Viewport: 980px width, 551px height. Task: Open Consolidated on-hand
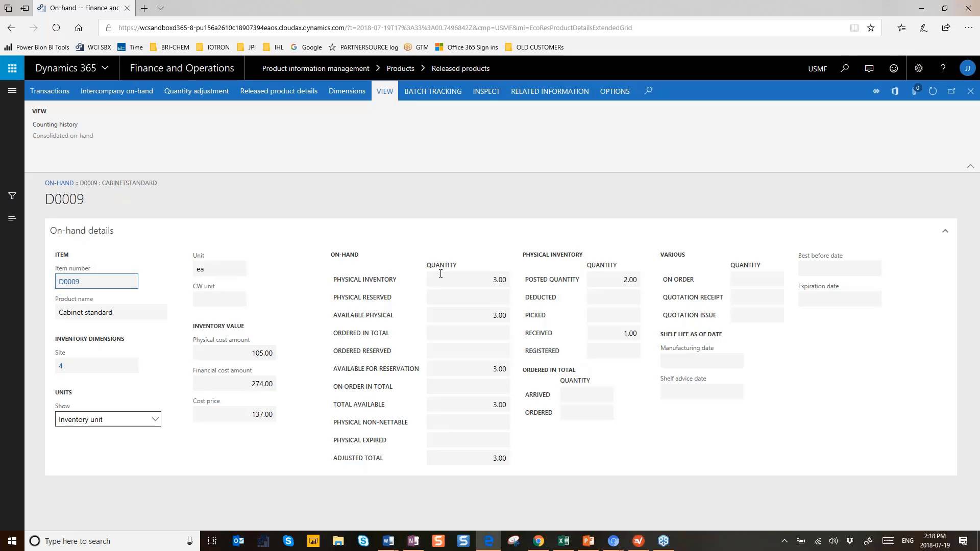[x=63, y=135]
